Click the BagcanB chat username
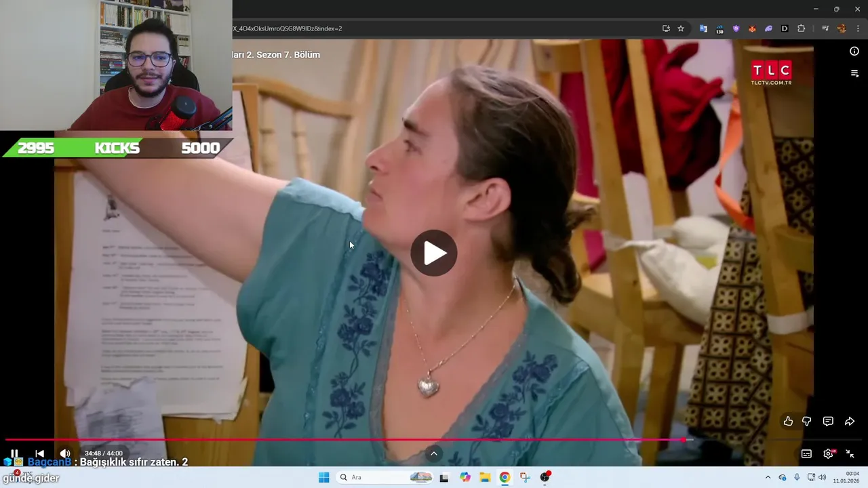Screen dimensions: 868x488 pyautogui.click(x=49, y=462)
